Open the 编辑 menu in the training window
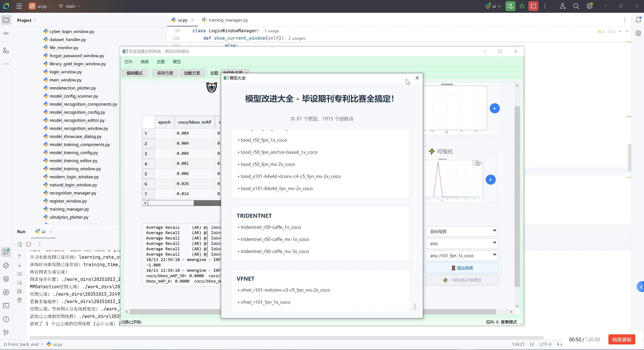The height and width of the screenshot is (350, 644). pyautogui.click(x=144, y=61)
